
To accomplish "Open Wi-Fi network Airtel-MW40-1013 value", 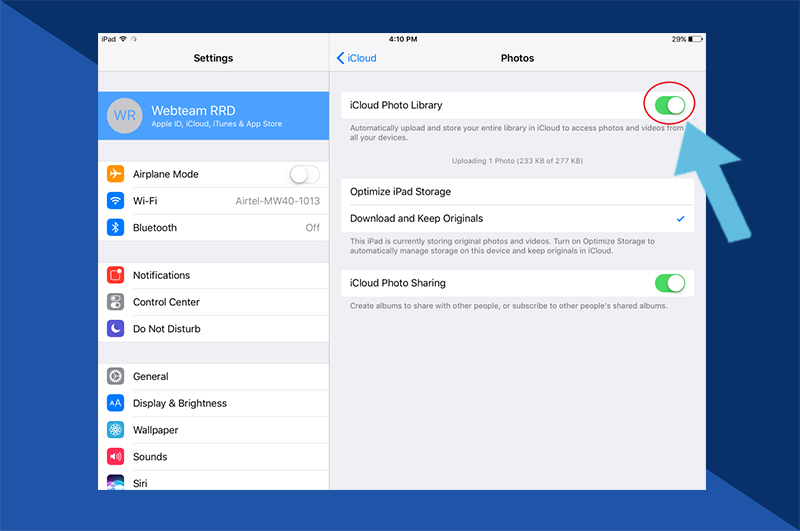I will (x=278, y=201).
